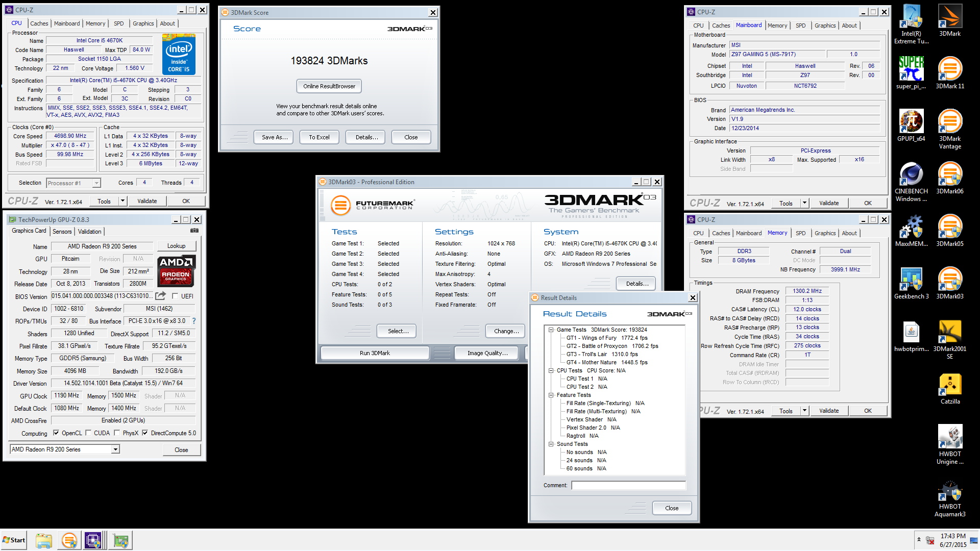This screenshot has height=551, width=980.
Task: Click the BIOS version share icon in GPU-Z
Action: coord(161,296)
